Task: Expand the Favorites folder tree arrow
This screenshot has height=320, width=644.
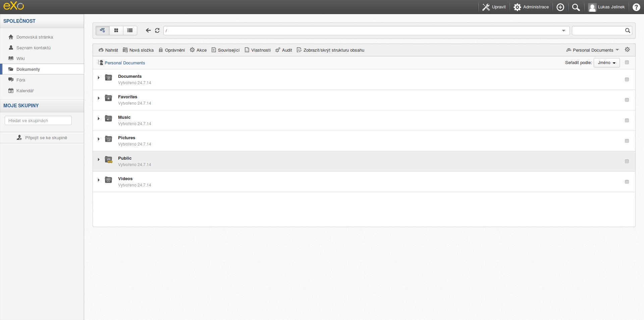Action: [x=99, y=98]
